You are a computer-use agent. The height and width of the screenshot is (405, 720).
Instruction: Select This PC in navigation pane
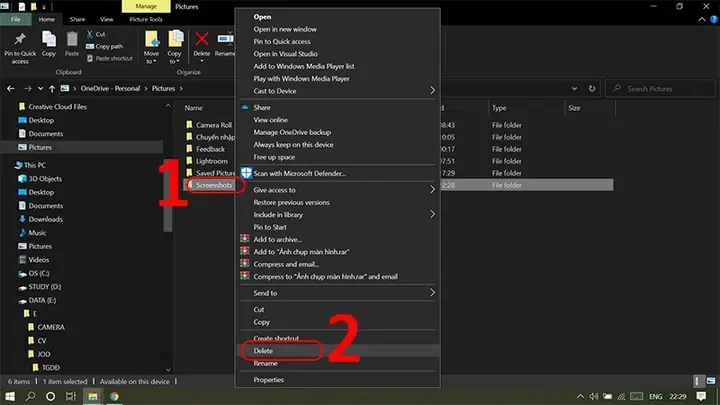(35, 165)
